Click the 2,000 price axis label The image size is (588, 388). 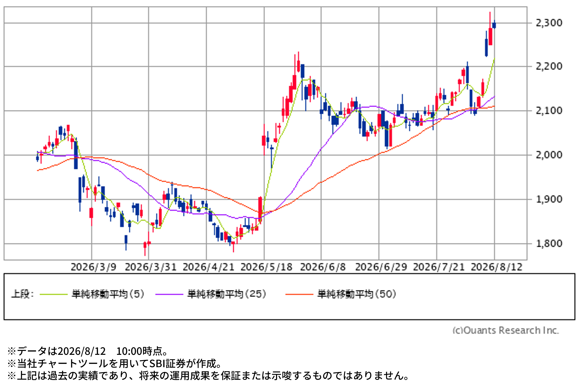[x=549, y=155]
